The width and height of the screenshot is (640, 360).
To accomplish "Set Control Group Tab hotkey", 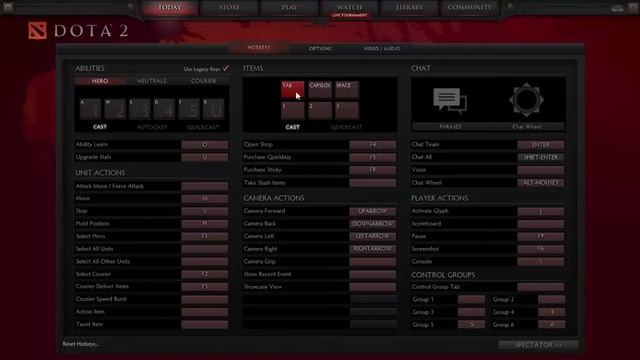I will [x=541, y=287].
